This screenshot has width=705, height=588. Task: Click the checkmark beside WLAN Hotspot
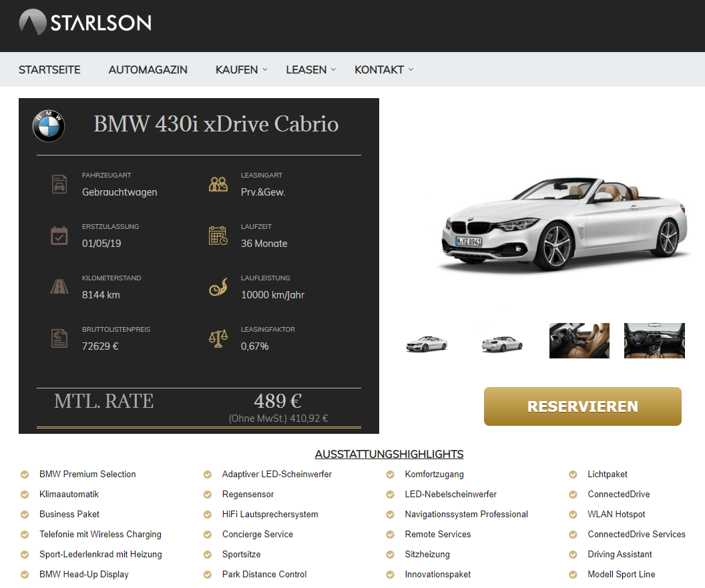573,515
